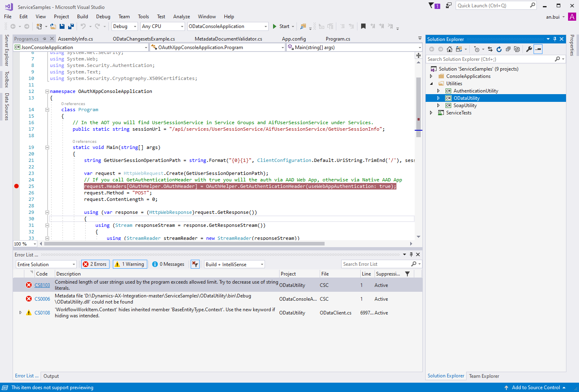Screen dimensions: 579x392
Task: Open the Debug configuration dropdown
Action: tap(125, 26)
